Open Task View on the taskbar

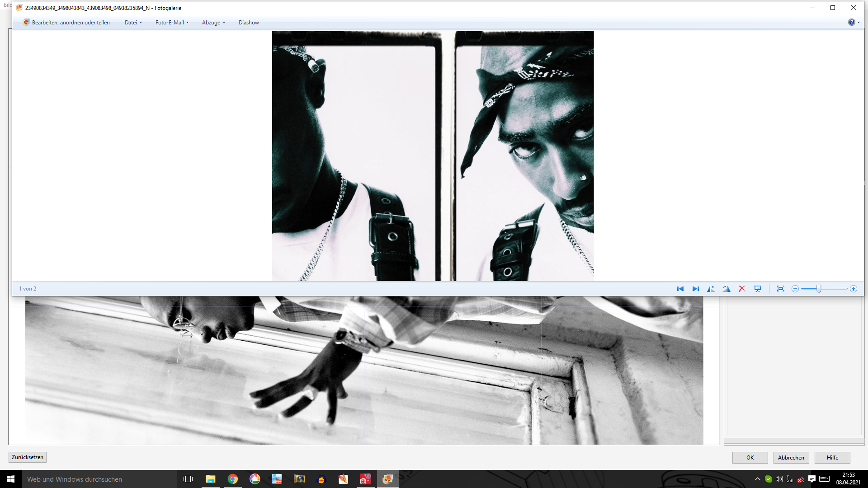(188, 479)
